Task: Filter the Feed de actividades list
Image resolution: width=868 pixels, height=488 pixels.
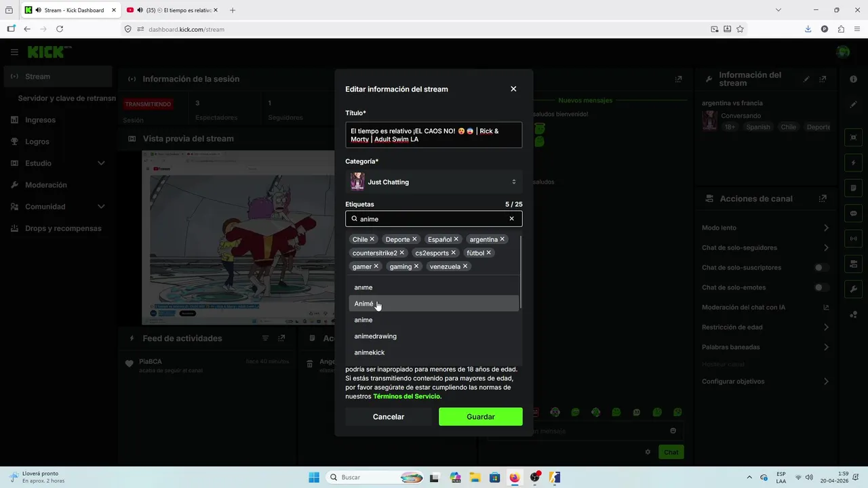Action: [265, 338]
